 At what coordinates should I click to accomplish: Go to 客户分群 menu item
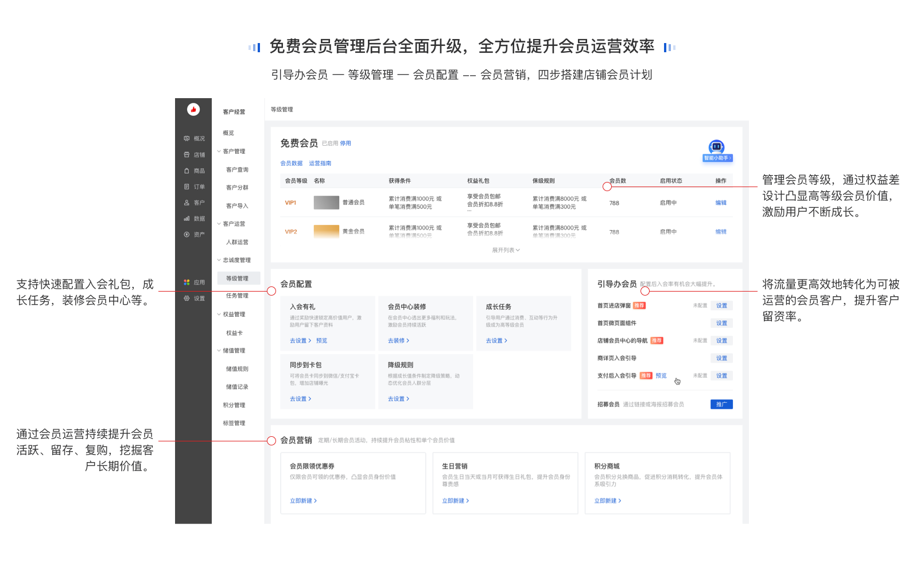(237, 188)
